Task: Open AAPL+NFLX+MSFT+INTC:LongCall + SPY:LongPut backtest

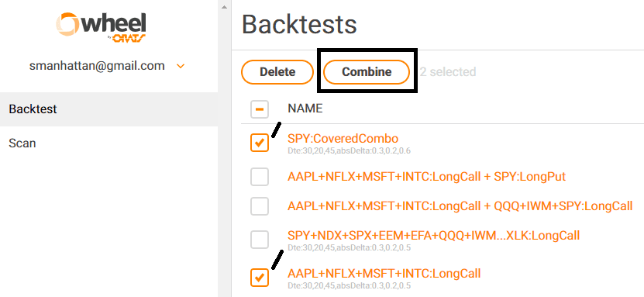Action: pyautogui.click(x=427, y=177)
